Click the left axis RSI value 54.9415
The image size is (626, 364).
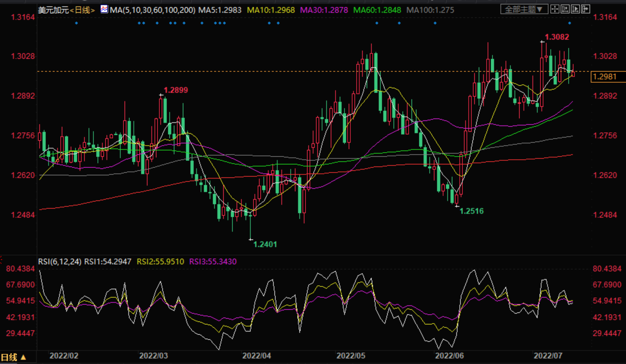pos(20,301)
